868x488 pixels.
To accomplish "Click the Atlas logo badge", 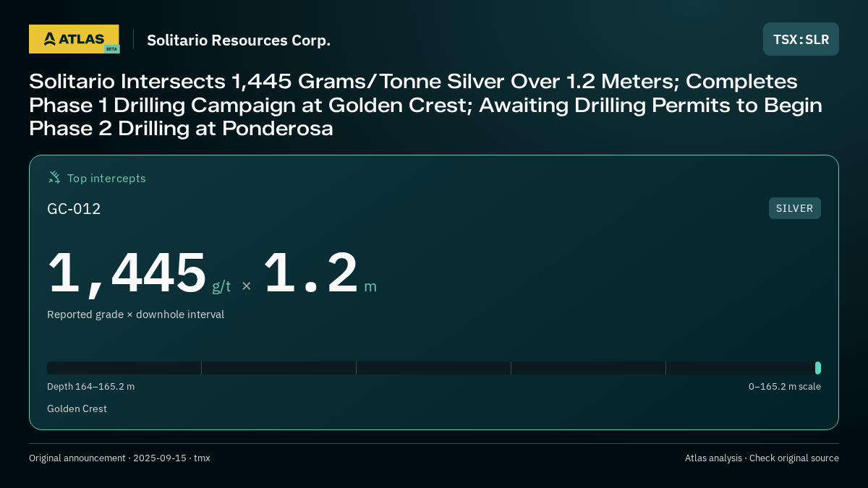I will click(74, 39).
